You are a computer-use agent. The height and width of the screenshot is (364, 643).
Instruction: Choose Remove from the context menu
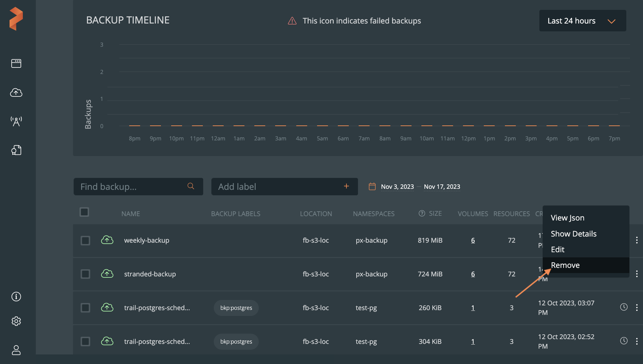point(565,265)
